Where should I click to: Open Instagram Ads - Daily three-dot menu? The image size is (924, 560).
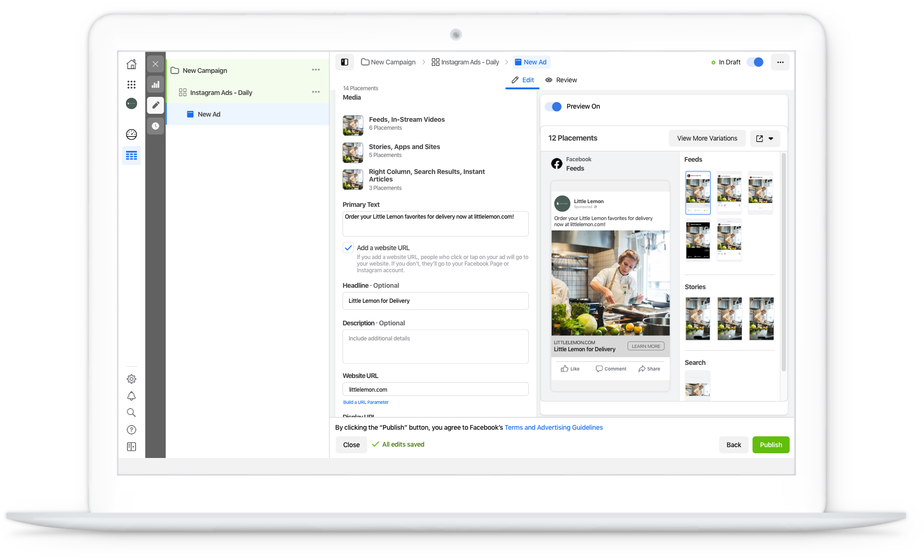tap(316, 92)
